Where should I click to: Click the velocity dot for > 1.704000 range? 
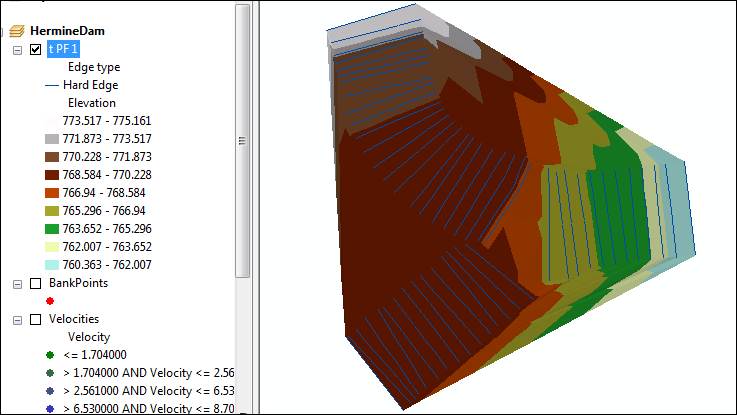click(x=50, y=373)
